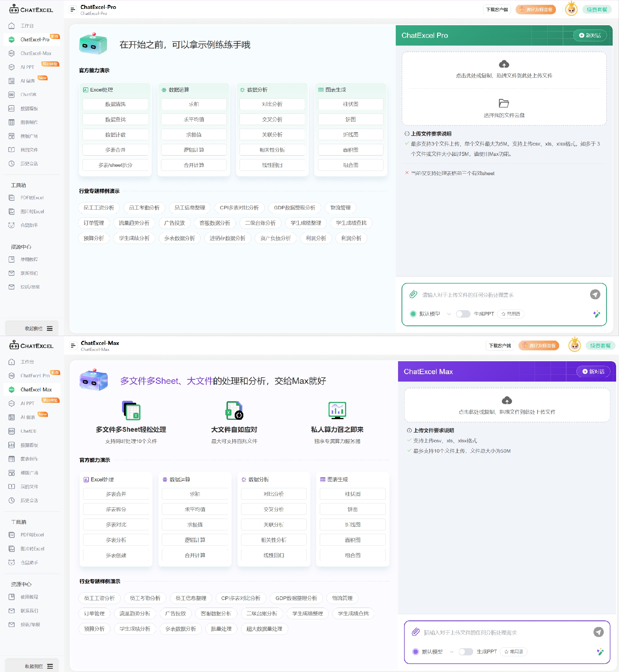Enable the 生成PPT switch in ChatExcel Max panel

466,652
